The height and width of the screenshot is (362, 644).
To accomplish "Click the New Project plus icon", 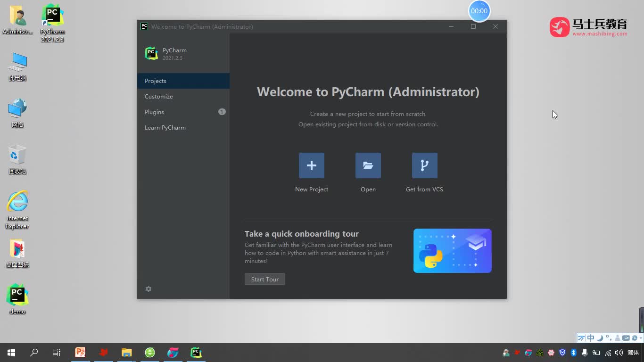I will [x=312, y=165].
